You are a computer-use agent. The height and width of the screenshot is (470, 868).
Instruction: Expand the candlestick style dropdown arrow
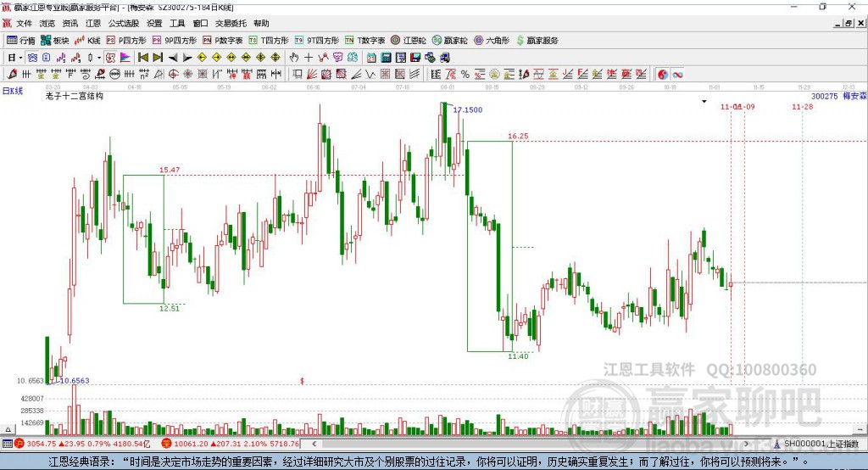pos(99,57)
